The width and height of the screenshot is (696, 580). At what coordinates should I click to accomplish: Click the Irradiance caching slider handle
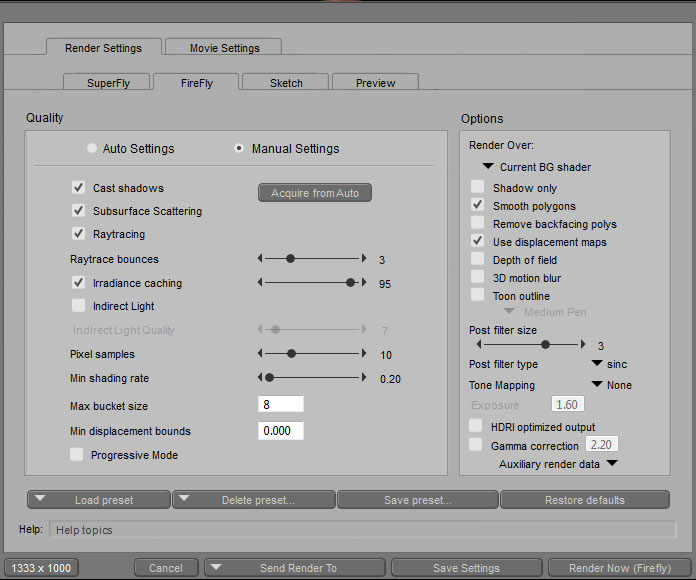(x=350, y=283)
